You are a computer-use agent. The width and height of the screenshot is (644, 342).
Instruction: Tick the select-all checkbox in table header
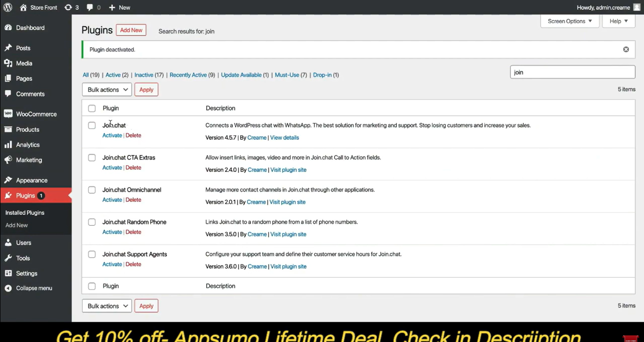click(92, 108)
